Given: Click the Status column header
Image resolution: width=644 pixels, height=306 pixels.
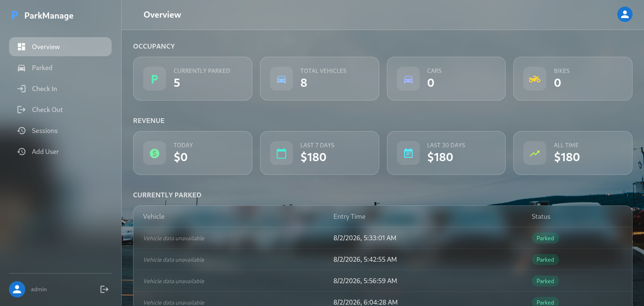Looking at the screenshot, I should point(541,216).
